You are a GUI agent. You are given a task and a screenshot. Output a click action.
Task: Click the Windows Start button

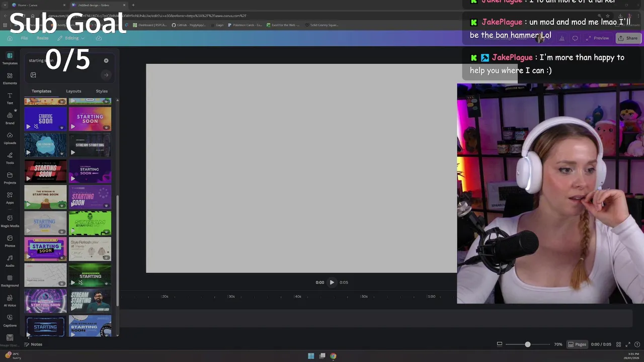311,356
